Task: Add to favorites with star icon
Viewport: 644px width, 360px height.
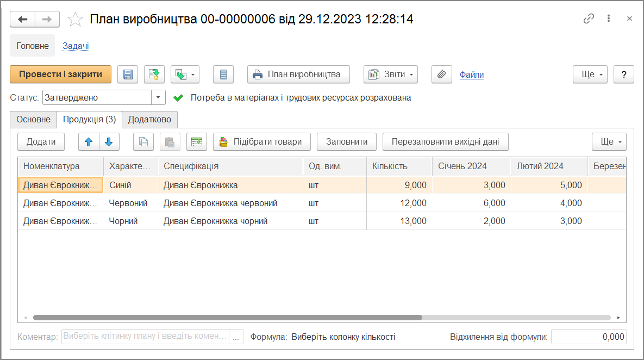Action: click(75, 20)
